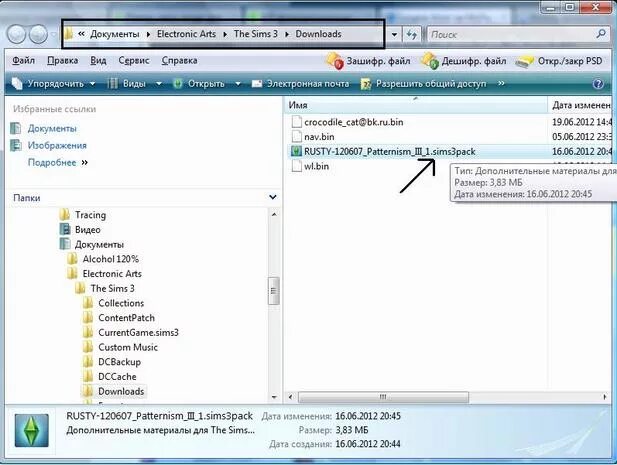Select Документы node in folder tree
617x465 pixels.
(99, 244)
